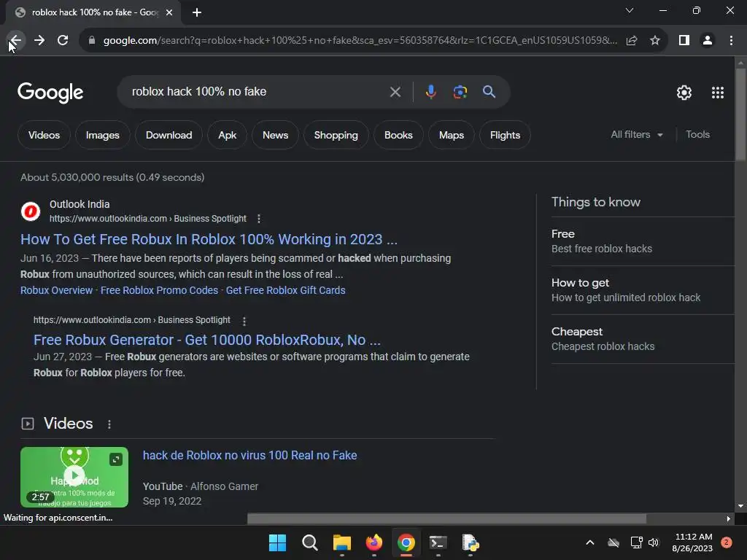Open the Google apps grid
The height and width of the screenshot is (560, 747).
718,93
